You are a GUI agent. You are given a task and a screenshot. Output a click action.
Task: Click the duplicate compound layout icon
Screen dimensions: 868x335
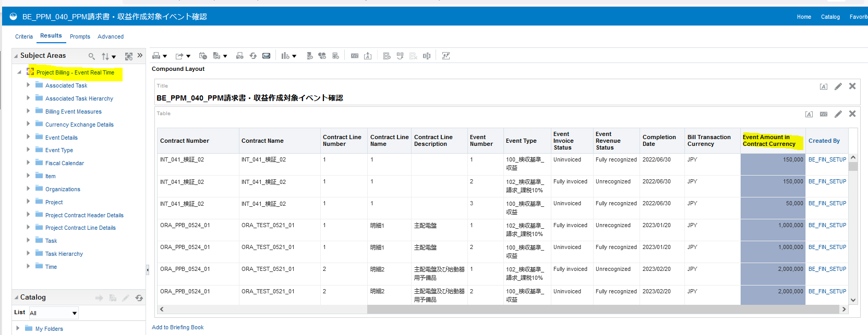(x=400, y=56)
